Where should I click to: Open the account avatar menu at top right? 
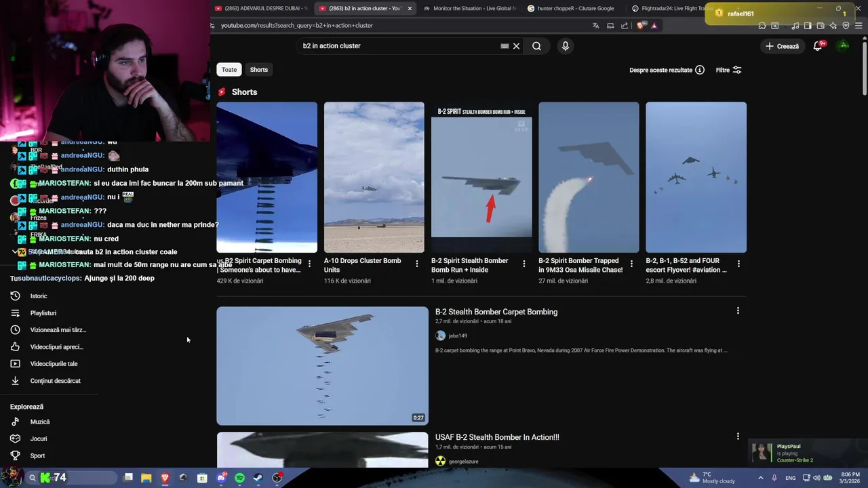click(844, 46)
